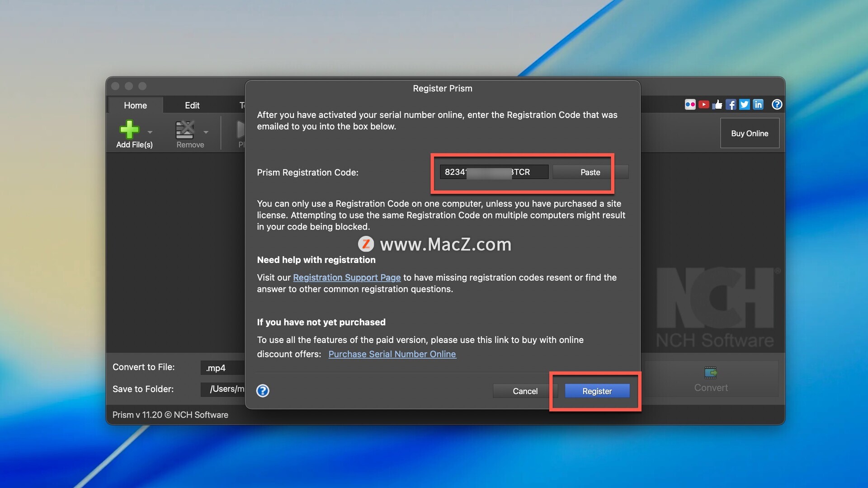868x488 pixels.
Task: Click the red close window button
Action: pos(115,86)
